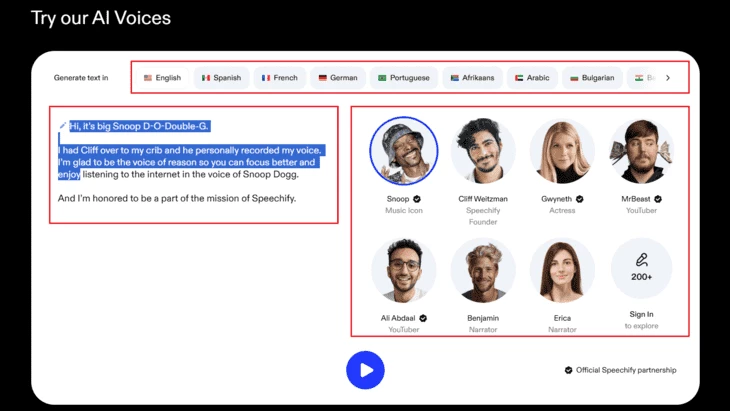Click the Bulgarian flag icon
This screenshot has width=730, height=411.
click(x=574, y=78)
